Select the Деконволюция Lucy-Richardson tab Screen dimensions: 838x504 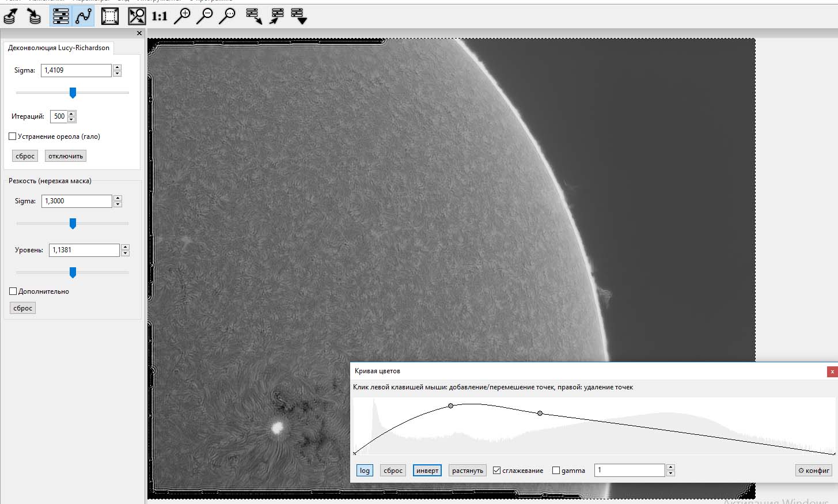tap(59, 48)
